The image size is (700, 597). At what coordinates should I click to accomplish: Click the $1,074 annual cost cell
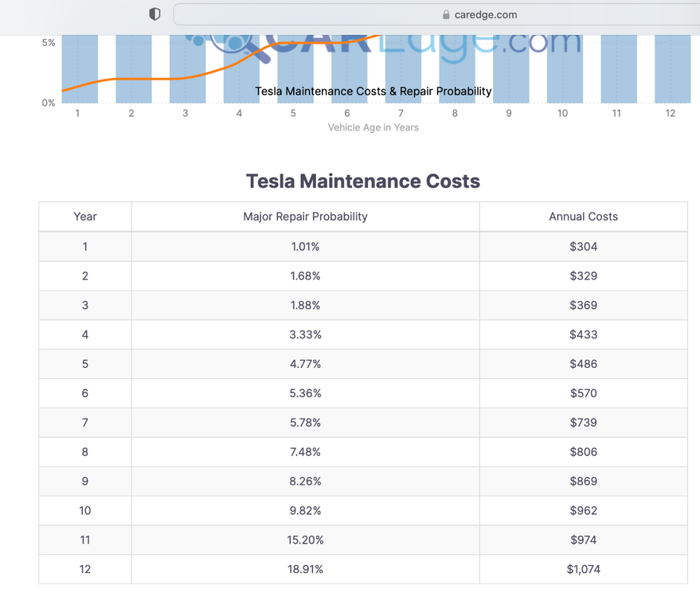(583, 569)
